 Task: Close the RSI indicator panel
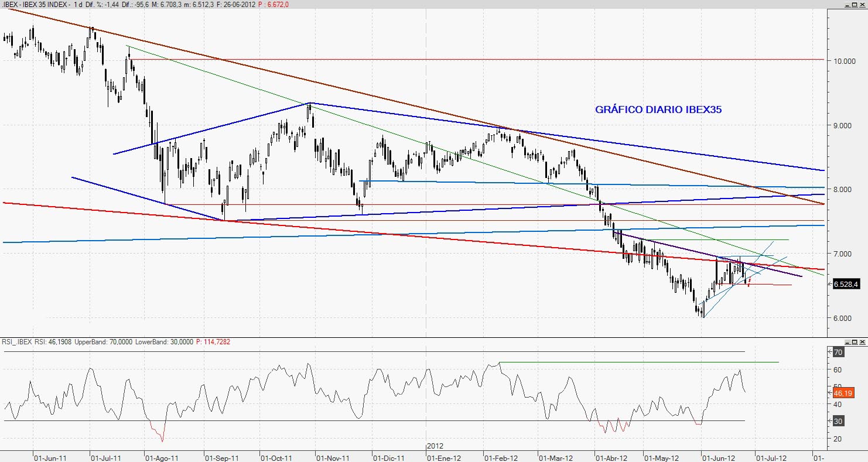pos(863,342)
